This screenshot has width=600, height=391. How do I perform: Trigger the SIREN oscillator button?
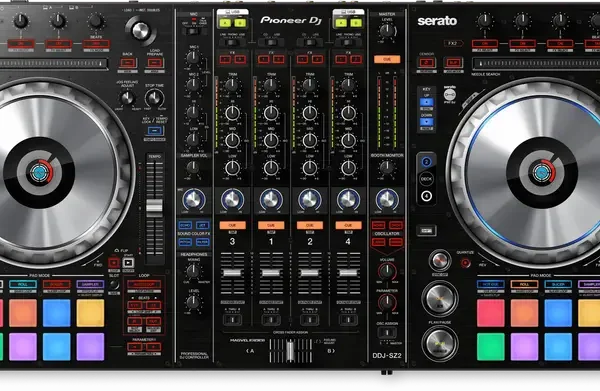click(x=396, y=242)
